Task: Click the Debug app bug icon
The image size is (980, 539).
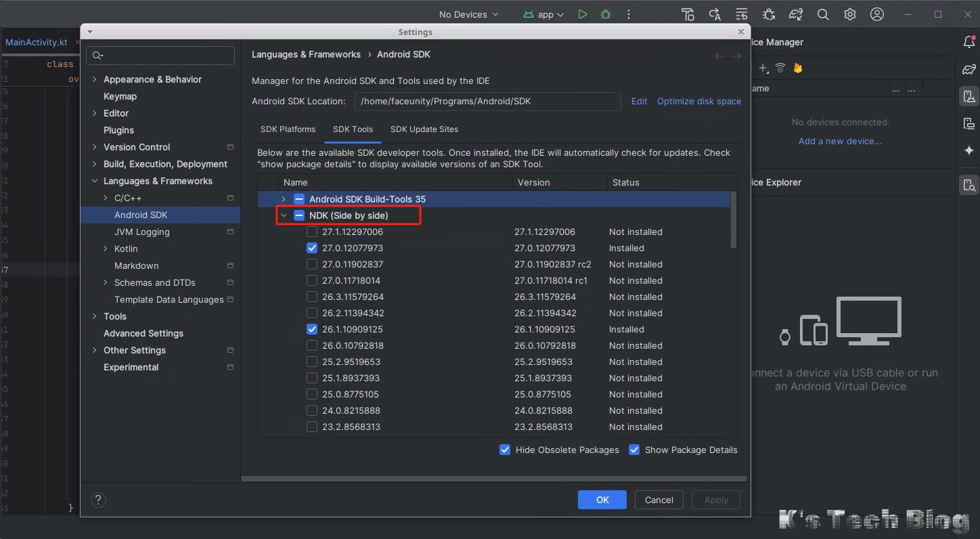Action: (x=606, y=14)
